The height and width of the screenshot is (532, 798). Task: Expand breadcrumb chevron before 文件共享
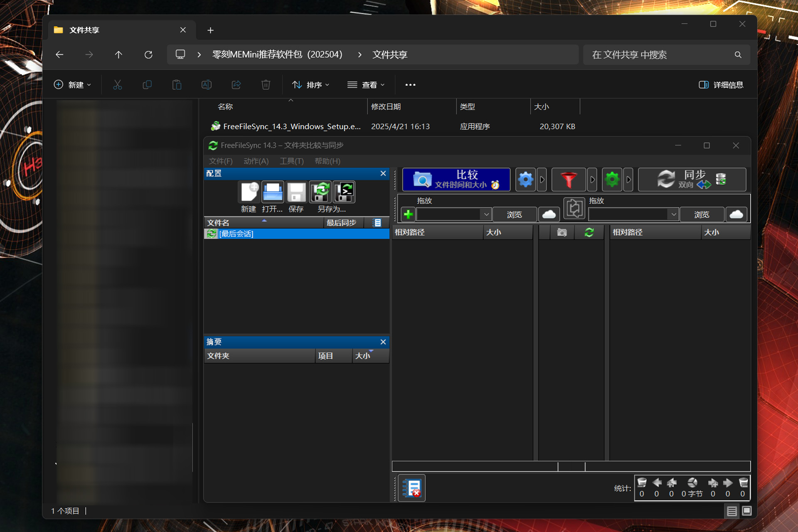tap(360, 54)
